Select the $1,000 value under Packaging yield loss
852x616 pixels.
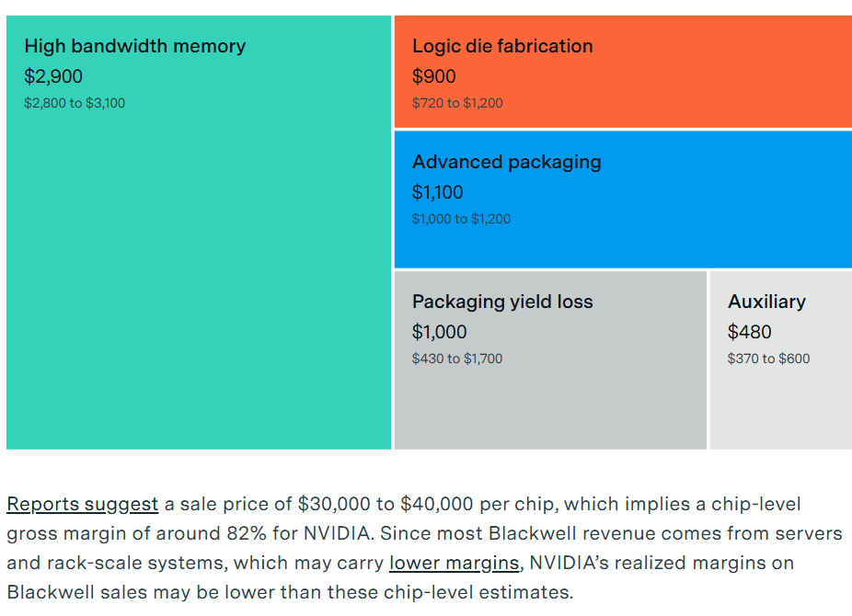[x=440, y=332]
